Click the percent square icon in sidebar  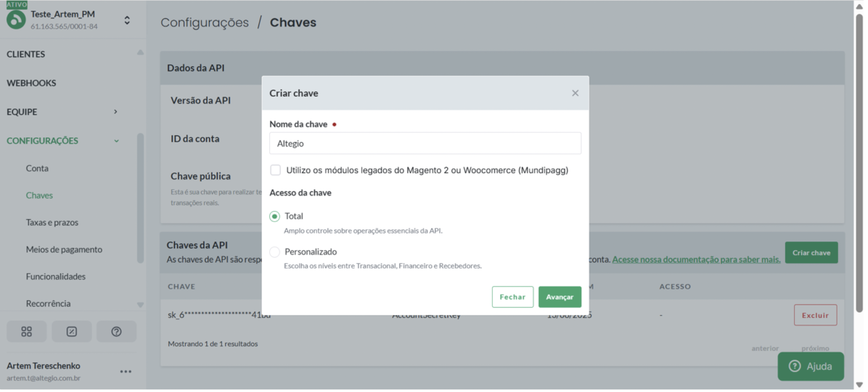point(71,331)
